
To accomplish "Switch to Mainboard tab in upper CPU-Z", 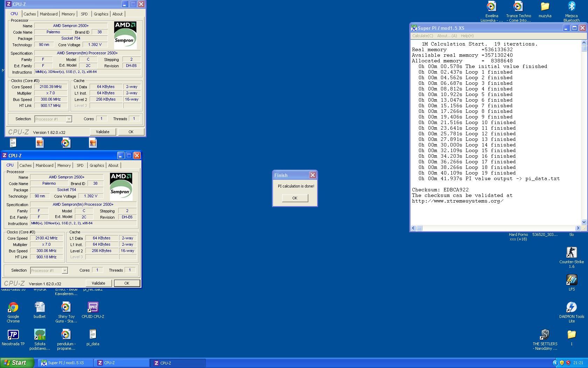I will point(49,14).
